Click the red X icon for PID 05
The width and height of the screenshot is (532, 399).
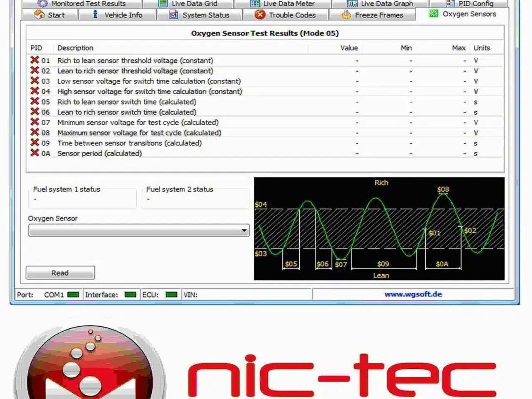coord(35,101)
